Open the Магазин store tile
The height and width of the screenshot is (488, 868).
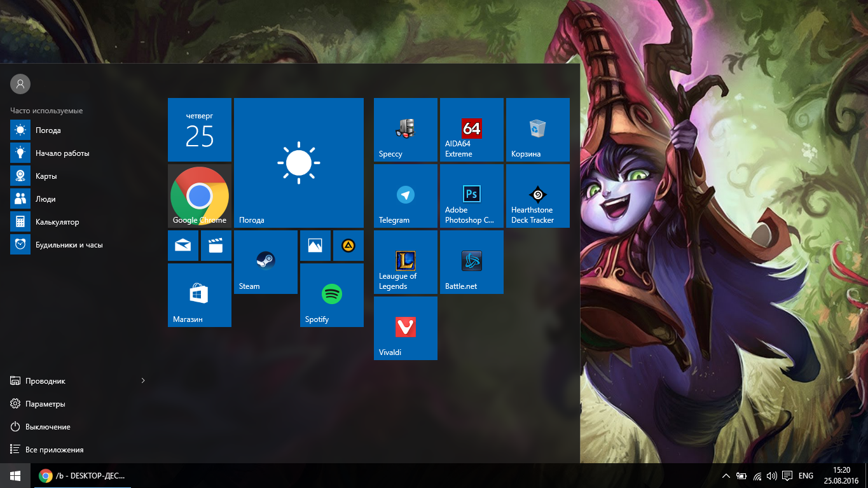[x=200, y=295]
